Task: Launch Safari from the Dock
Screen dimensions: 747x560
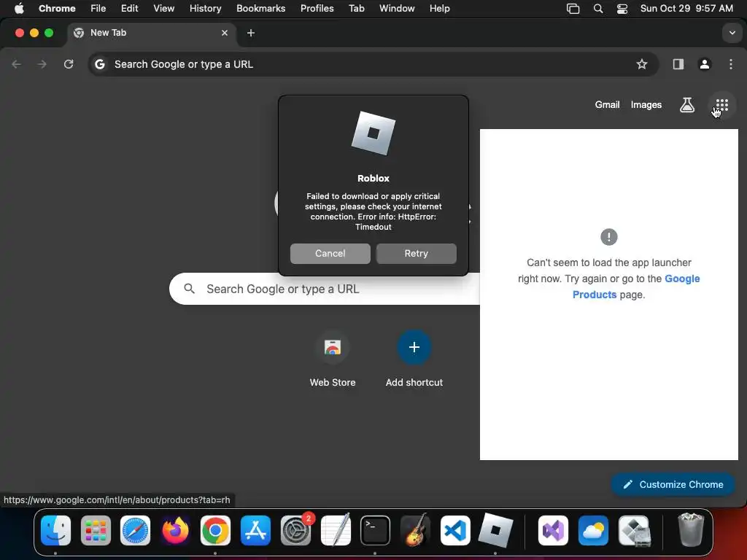Action: [135, 530]
